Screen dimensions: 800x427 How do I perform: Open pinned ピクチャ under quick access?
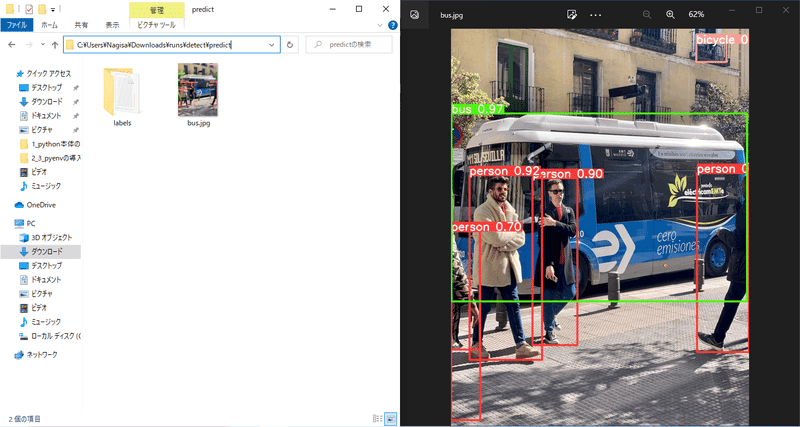40,130
